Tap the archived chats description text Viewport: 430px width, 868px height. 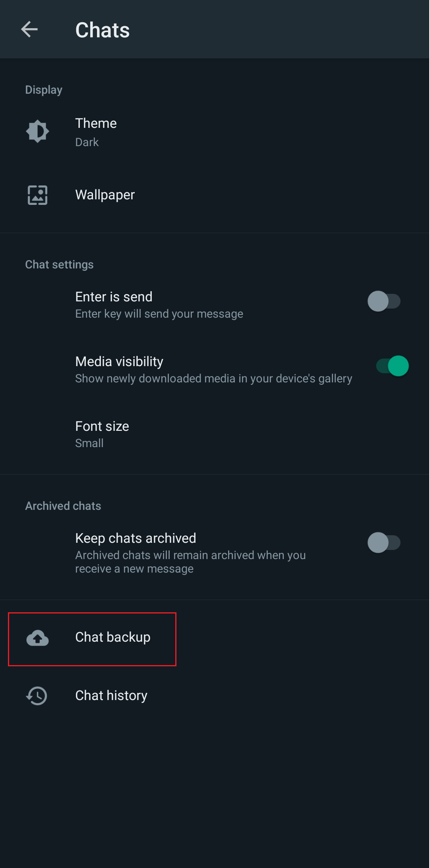click(190, 562)
